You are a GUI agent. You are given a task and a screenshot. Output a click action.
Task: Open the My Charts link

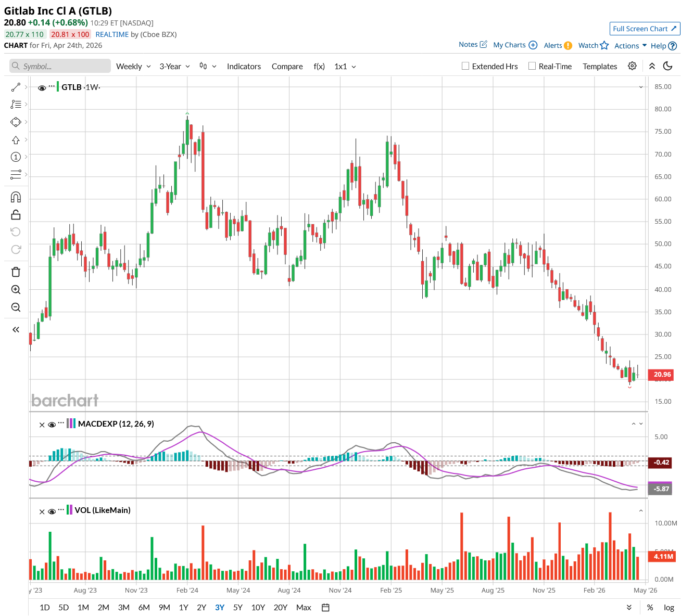pyautogui.click(x=515, y=45)
